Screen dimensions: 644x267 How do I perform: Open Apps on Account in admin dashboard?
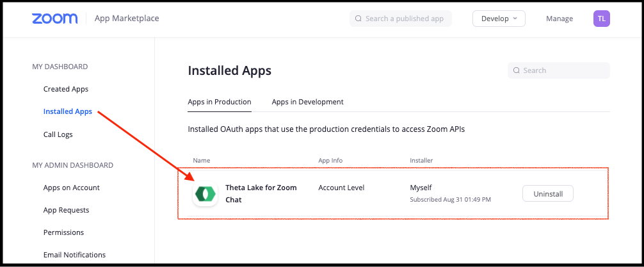coord(72,188)
